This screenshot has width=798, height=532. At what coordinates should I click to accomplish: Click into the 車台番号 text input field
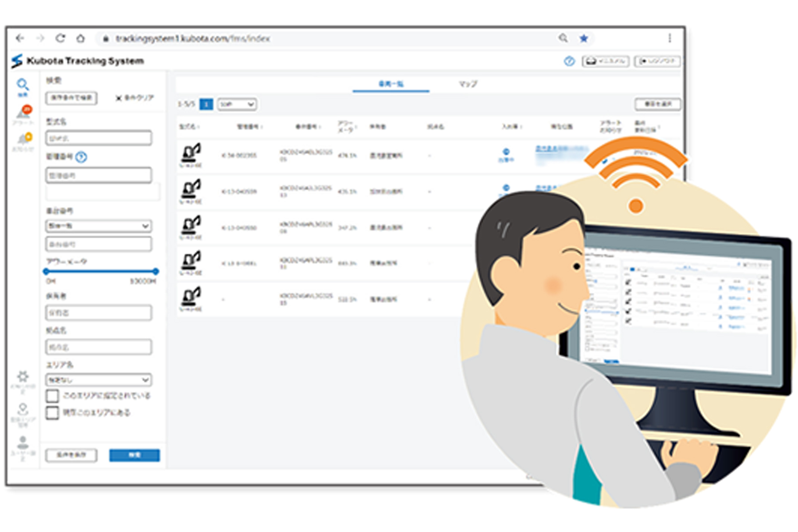tap(98, 244)
